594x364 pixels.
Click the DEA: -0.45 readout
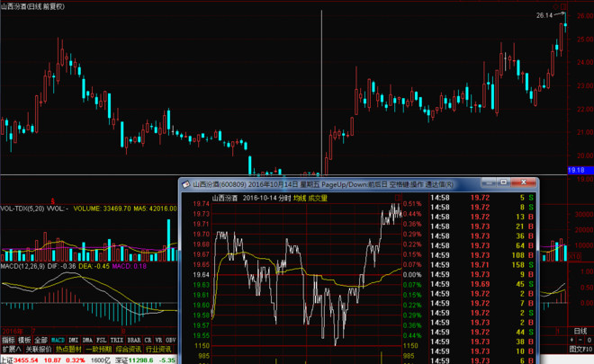pyautogui.click(x=94, y=266)
